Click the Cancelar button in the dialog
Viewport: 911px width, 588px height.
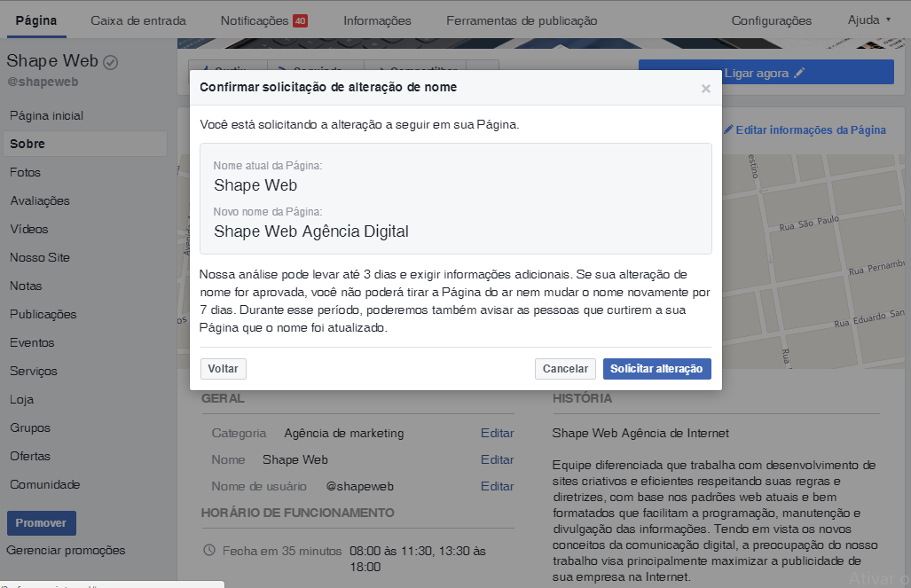565,369
